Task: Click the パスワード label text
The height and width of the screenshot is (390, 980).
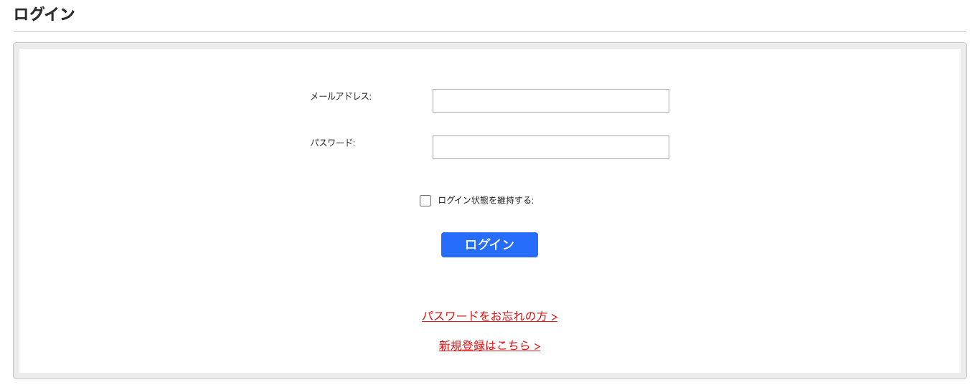Action: pos(333,143)
